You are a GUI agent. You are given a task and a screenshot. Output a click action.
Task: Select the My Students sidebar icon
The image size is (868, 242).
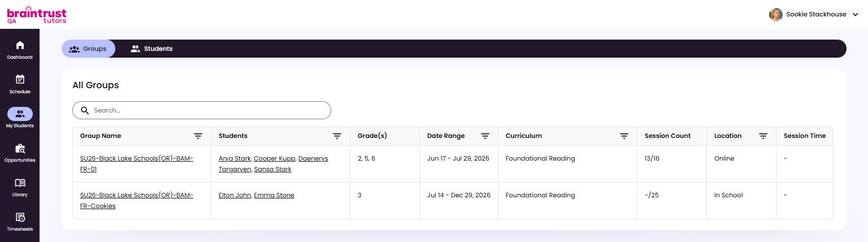(x=20, y=114)
